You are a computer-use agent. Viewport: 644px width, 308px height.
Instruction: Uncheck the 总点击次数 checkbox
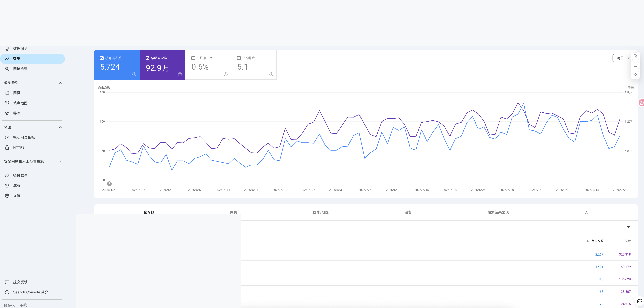click(102, 58)
